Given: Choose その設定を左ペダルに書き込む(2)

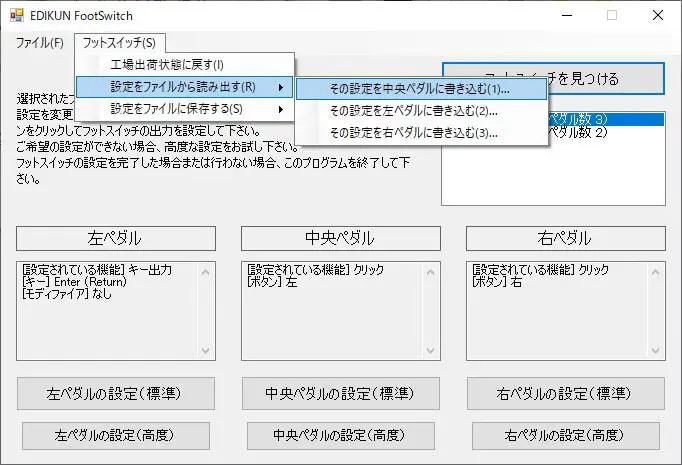Looking at the screenshot, I should [x=421, y=111].
